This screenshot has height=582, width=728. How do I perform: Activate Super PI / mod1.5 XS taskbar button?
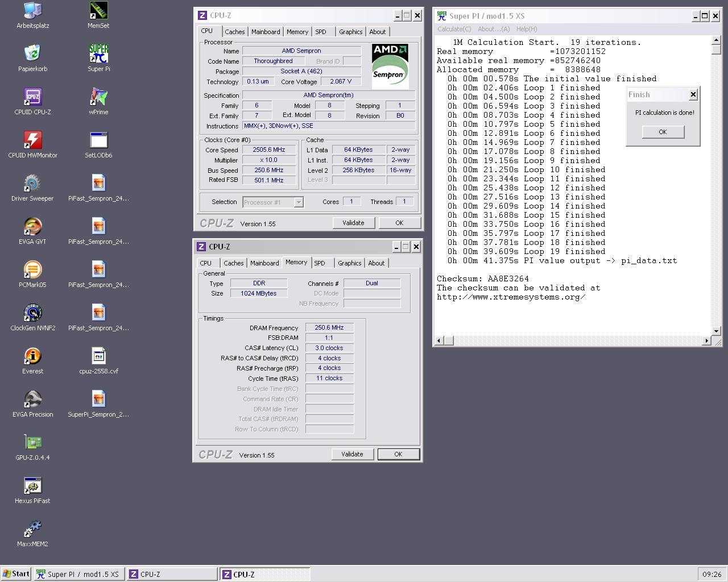[x=78, y=574]
